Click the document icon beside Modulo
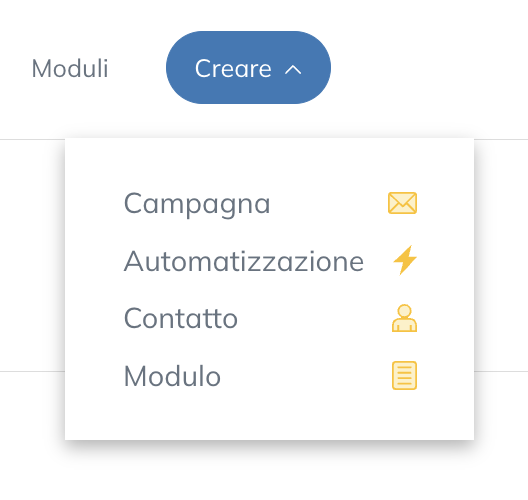 point(404,375)
